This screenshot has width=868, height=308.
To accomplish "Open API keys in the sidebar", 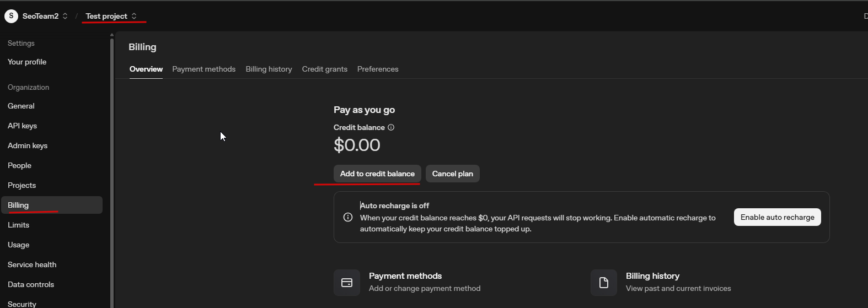I will [x=22, y=126].
